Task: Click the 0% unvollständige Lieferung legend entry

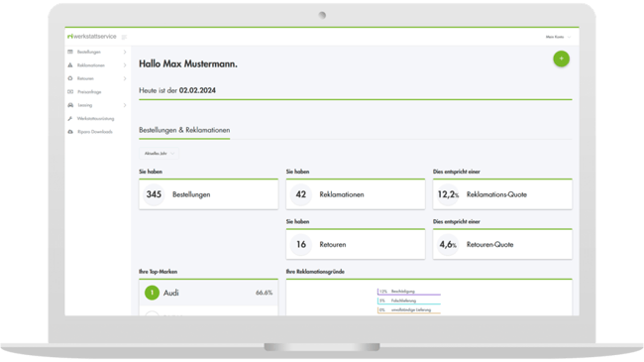Action: point(409,309)
